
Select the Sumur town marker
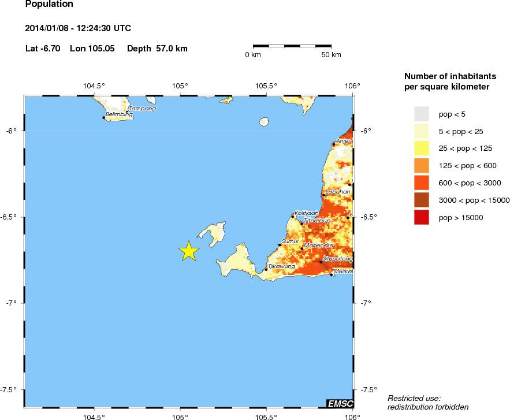pos(280,245)
